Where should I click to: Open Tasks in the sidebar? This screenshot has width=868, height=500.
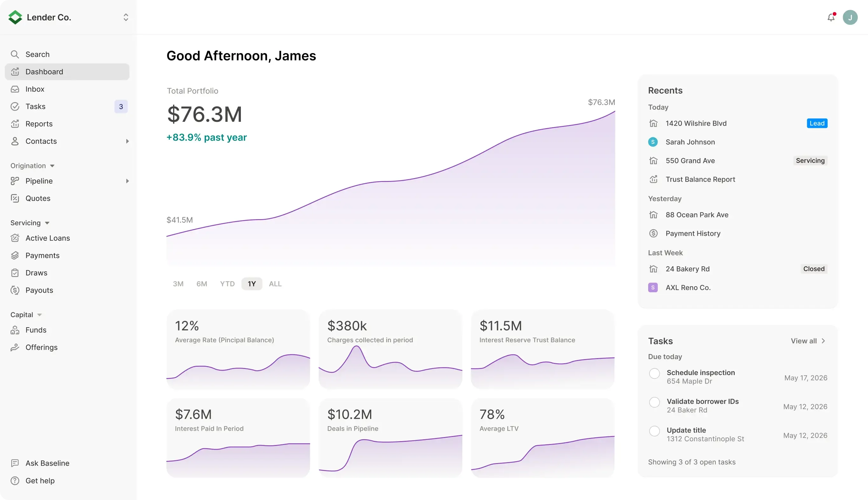click(x=67, y=107)
